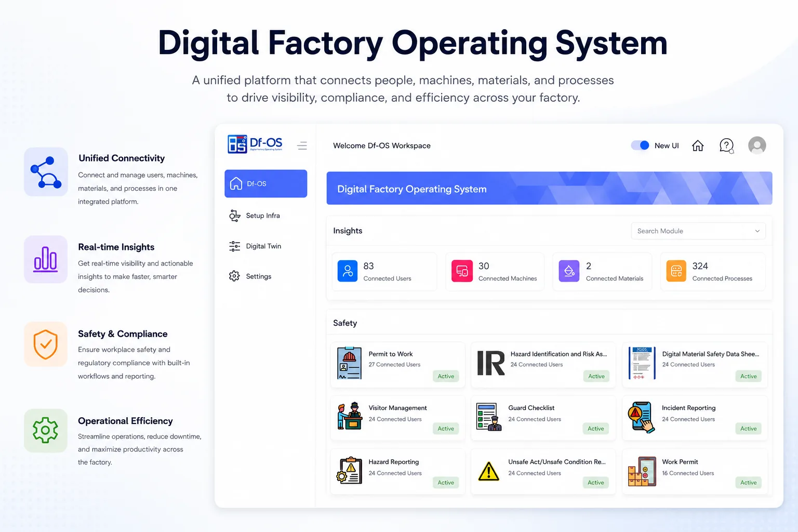Click the Operational Efficiency gear icon
This screenshot has height=532, width=798.
tap(46, 430)
